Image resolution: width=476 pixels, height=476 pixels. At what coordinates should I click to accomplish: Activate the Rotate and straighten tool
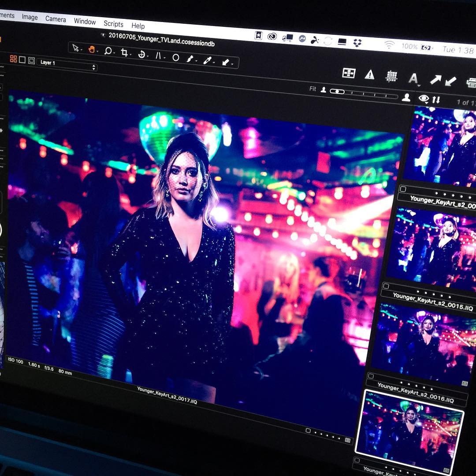(141, 55)
